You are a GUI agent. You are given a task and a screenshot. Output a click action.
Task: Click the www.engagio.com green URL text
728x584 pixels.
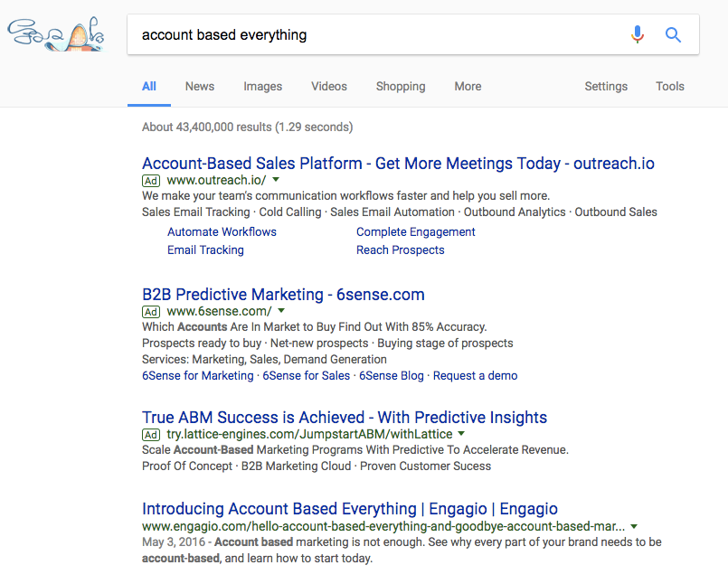tap(383, 526)
